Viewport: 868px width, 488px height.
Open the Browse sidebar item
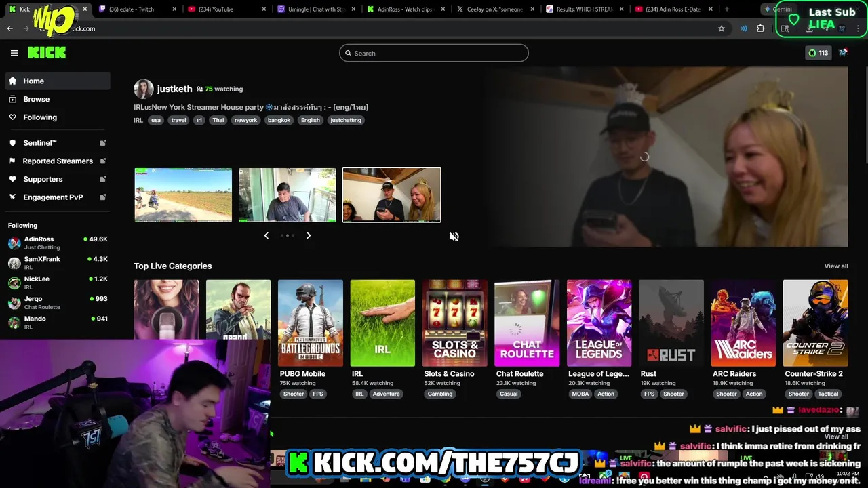point(58,99)
